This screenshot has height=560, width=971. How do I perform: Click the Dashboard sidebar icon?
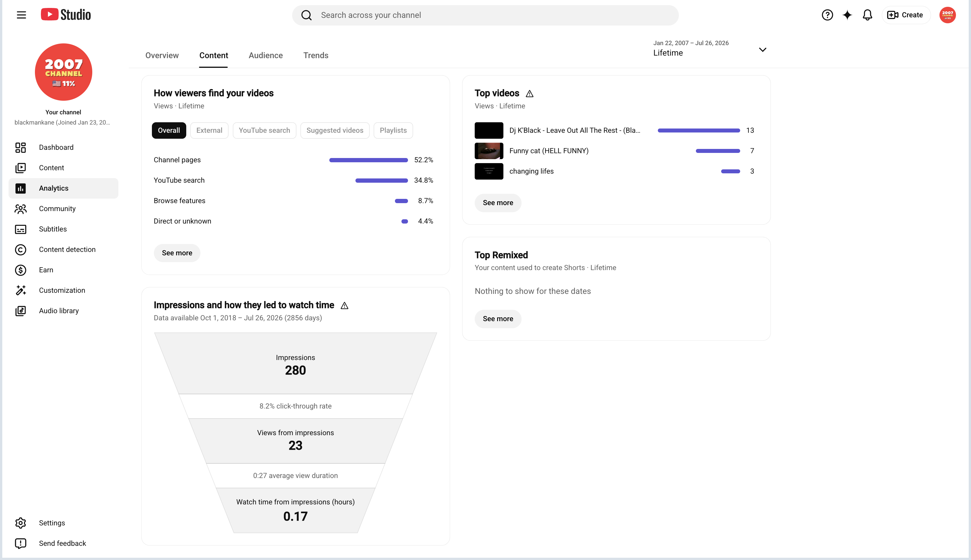click(x=20, y=147)
